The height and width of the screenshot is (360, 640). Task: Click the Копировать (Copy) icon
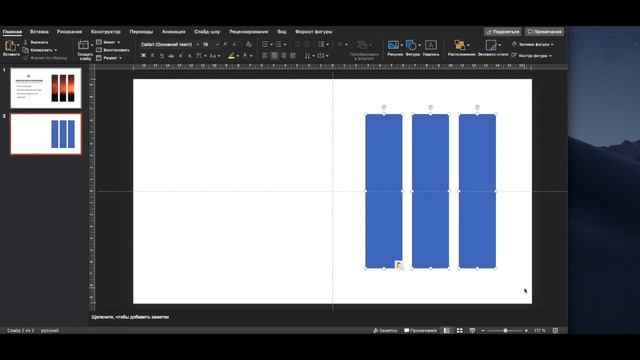point(25,50)
